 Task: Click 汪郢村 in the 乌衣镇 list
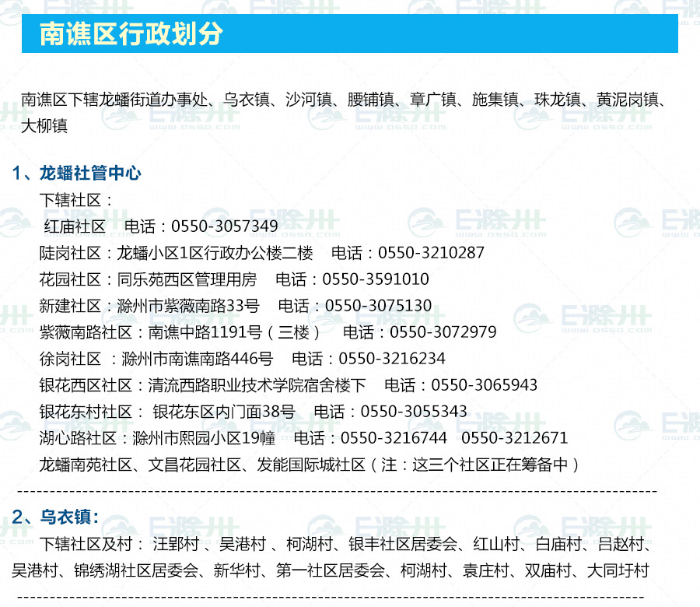pos(176,544)
